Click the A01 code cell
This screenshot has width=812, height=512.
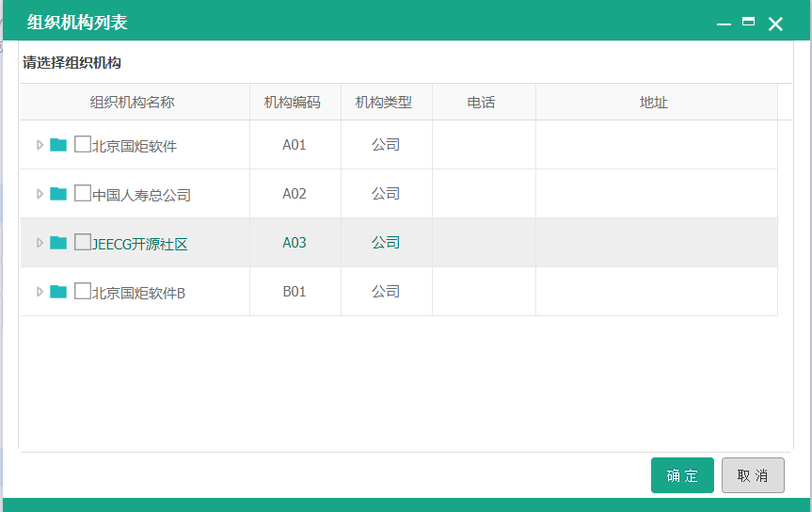click(295, 145)
